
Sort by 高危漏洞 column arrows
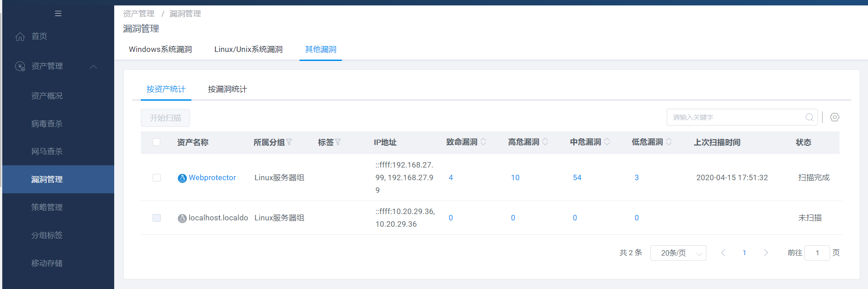[545, 142]
